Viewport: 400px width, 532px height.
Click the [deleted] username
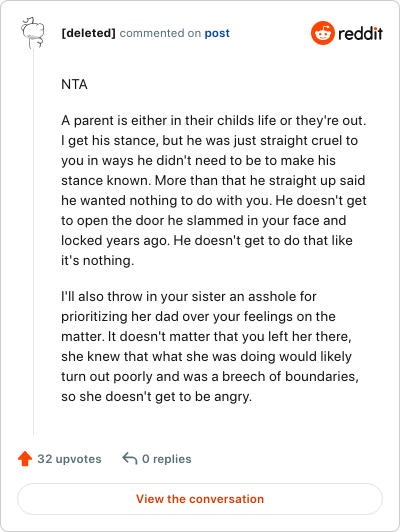click(89, 33)
